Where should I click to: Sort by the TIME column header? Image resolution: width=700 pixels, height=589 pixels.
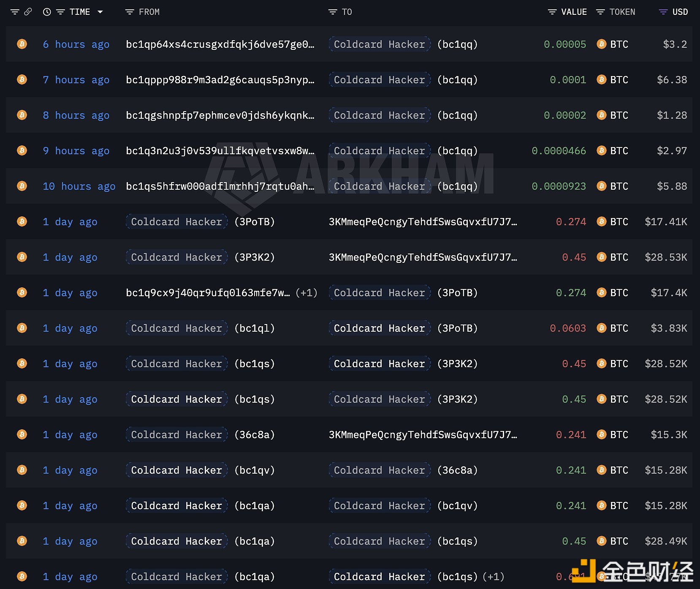coord(80,12)
